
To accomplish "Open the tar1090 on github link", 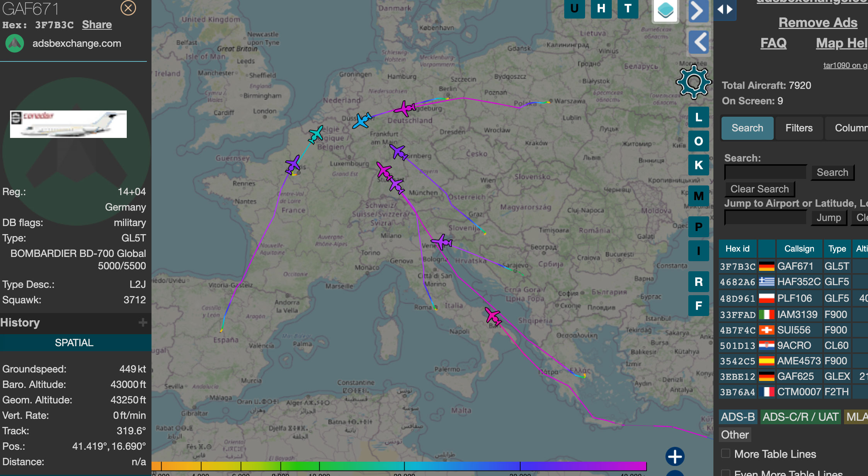I will tap(846, 65).
